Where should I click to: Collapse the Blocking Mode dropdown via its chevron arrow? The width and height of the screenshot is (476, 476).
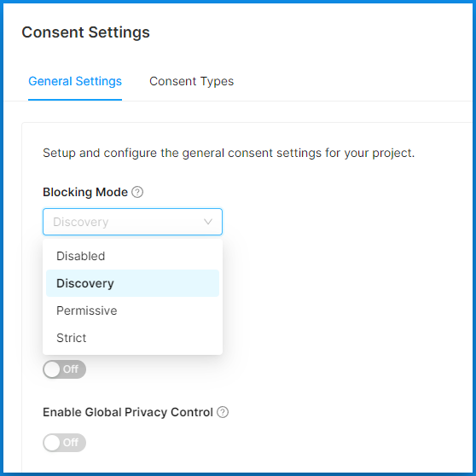[x=208, y=222]
